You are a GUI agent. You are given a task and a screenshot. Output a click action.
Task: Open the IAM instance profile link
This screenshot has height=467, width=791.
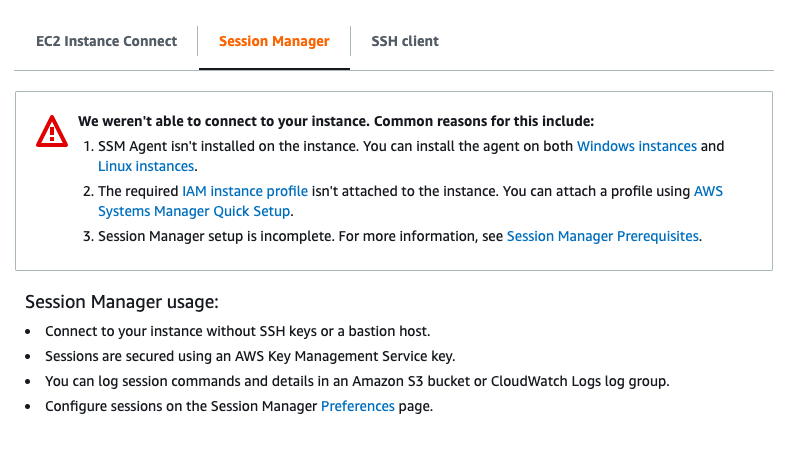click(245, 191)
